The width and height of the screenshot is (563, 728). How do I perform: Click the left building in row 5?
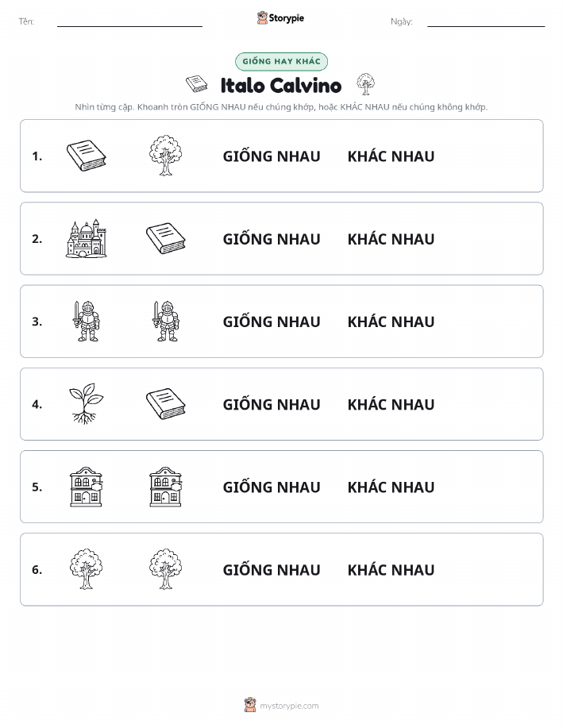[x=86, y=487]
